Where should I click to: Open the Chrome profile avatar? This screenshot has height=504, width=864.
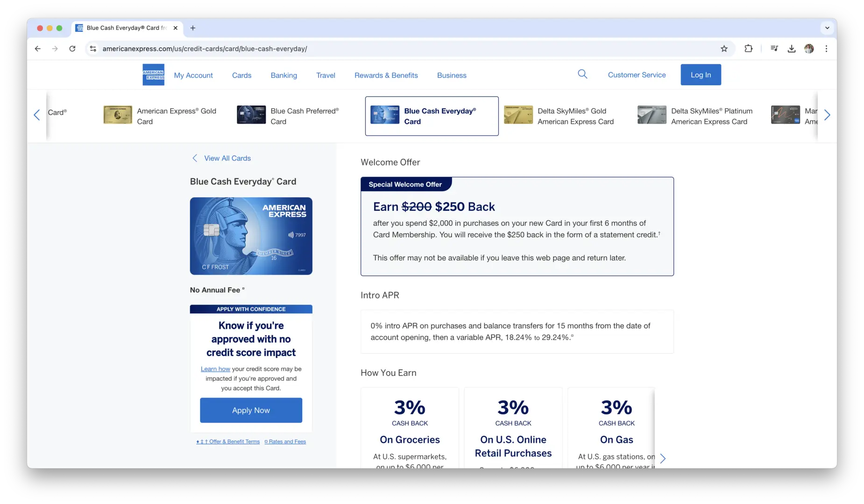click(x=809, y=49)
